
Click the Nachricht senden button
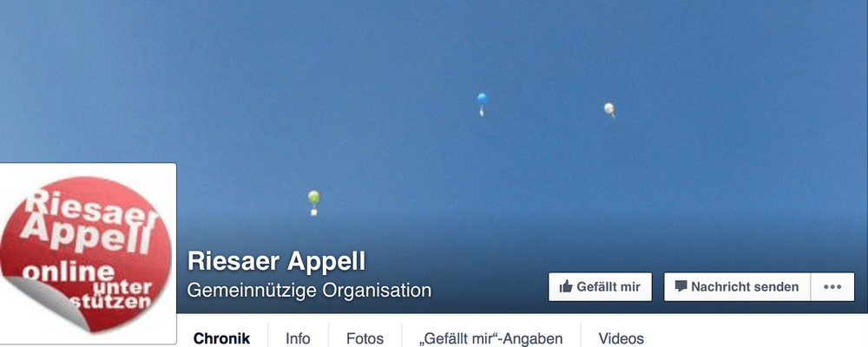(x=737, y=286)
